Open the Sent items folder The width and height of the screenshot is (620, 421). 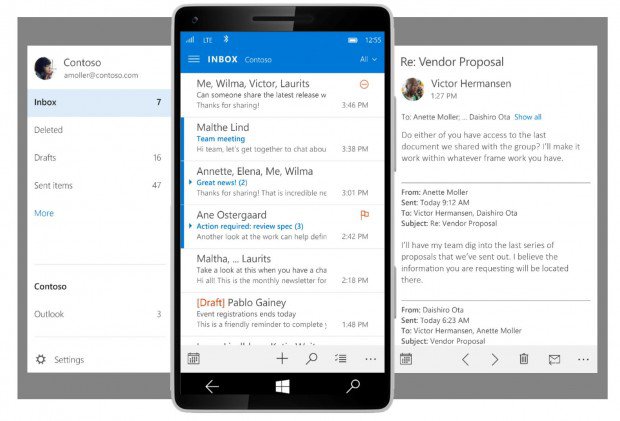[x=53, y=185]
